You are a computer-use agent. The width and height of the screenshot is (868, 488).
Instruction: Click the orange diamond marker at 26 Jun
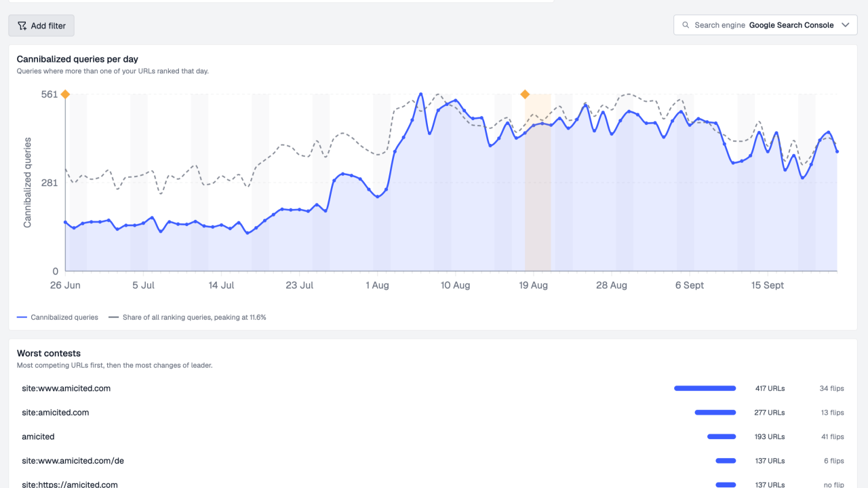[x=65, y=94]
